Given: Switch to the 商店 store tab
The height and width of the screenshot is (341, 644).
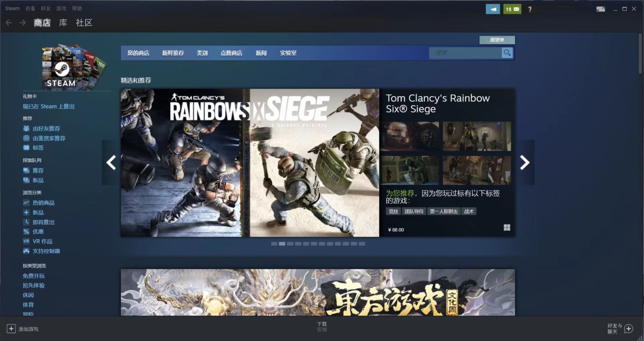Looking at the screenshot, I should click(x=42, y=22).
